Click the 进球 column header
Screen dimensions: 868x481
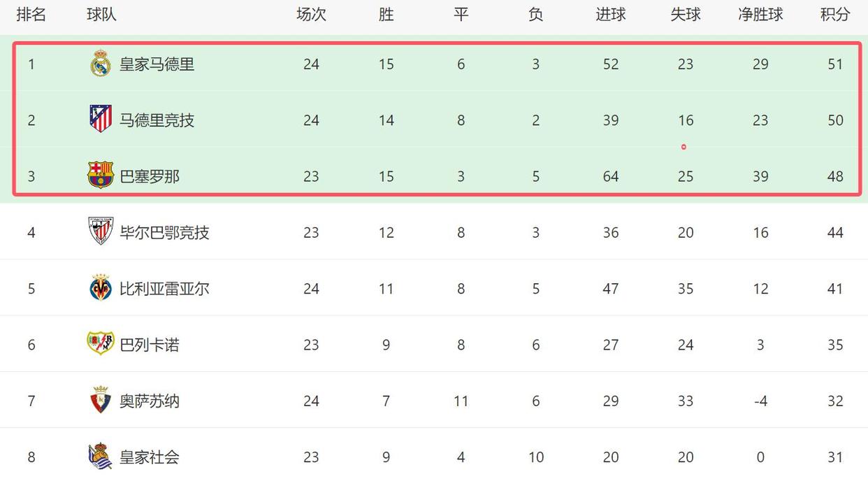611,14
